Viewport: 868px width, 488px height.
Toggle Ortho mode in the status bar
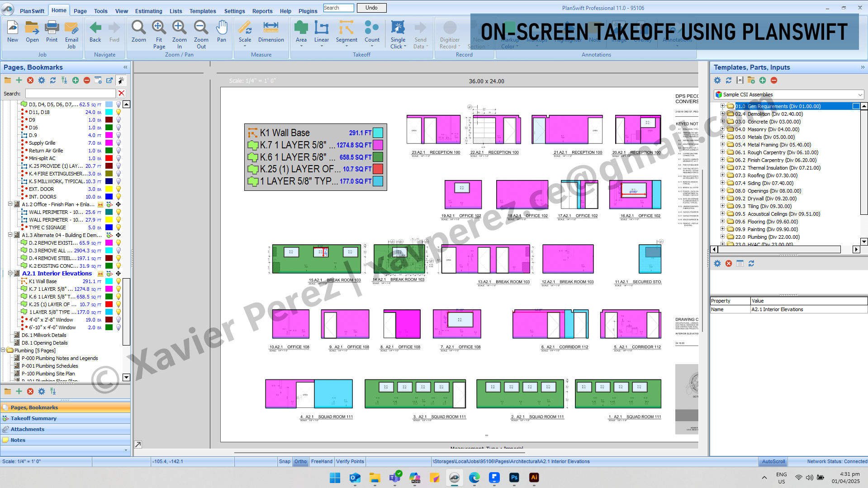(300, 461)
